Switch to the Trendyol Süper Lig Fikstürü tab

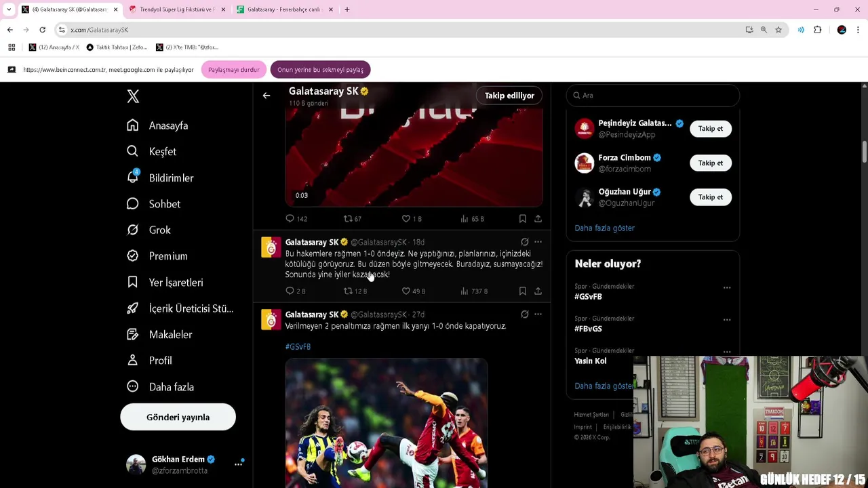177,9
